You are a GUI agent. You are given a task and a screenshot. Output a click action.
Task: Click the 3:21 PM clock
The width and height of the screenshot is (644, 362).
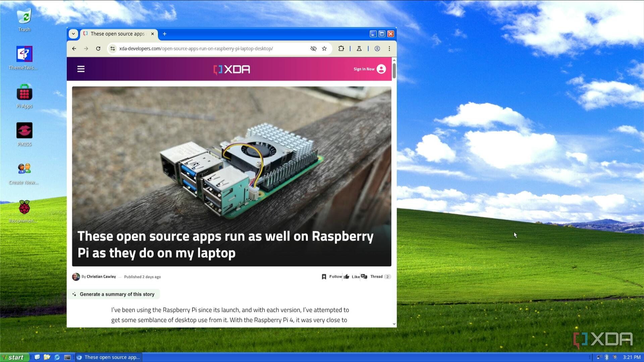(x=632, y=357)
